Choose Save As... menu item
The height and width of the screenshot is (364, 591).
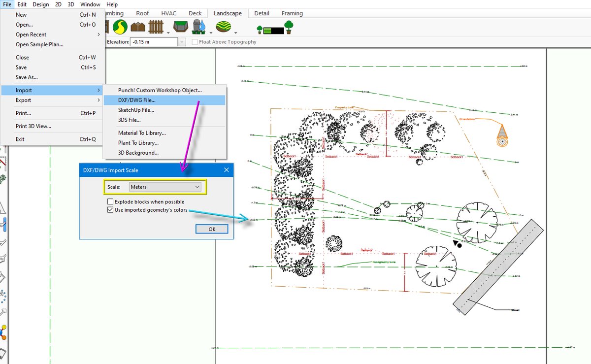pos(52,77)
